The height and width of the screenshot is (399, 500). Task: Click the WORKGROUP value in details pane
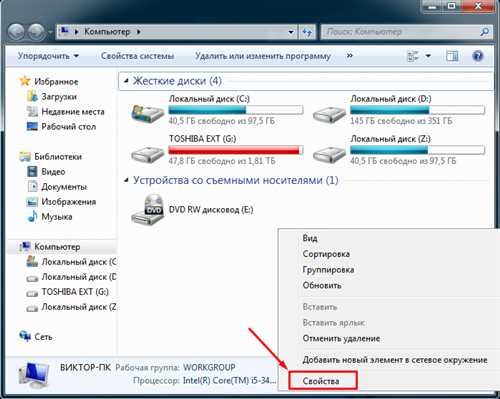point(209,367)
